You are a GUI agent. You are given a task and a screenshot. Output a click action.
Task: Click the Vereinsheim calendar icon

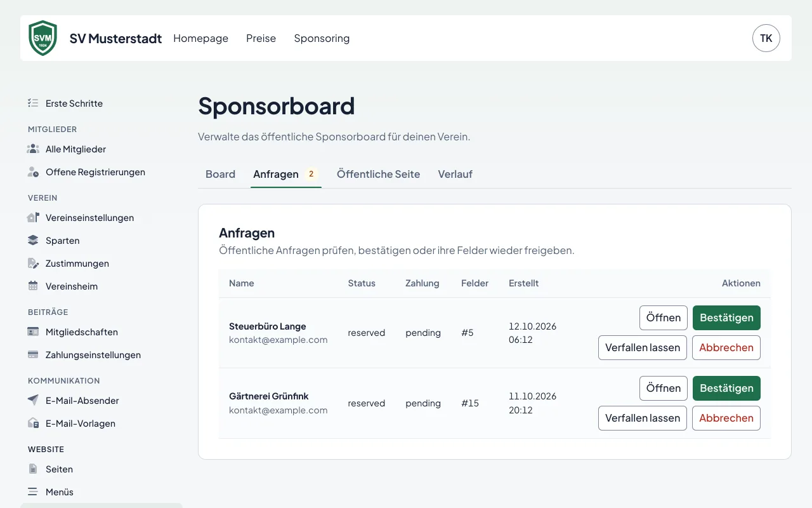[x=33, y=286]
